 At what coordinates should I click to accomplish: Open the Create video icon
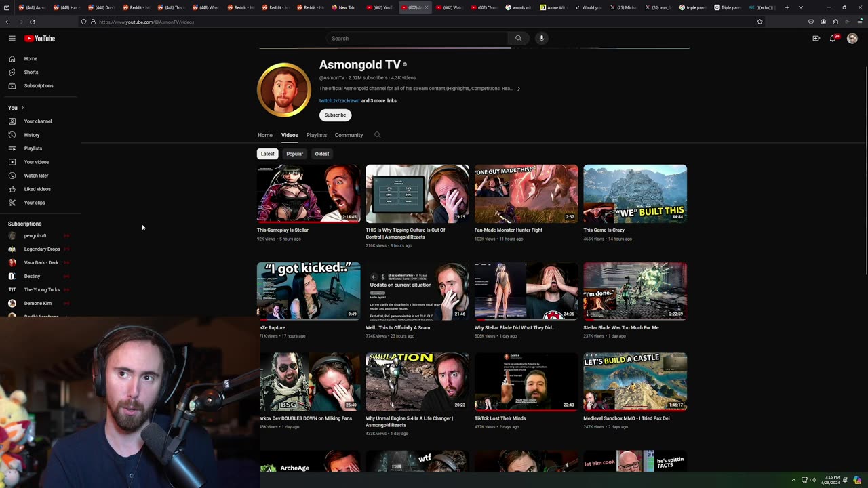(816, 39)
